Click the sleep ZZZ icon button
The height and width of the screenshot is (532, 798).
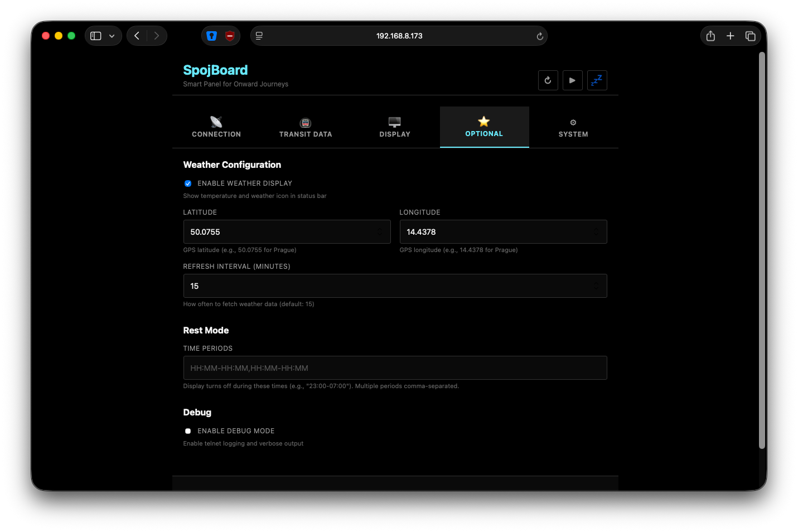597,80
